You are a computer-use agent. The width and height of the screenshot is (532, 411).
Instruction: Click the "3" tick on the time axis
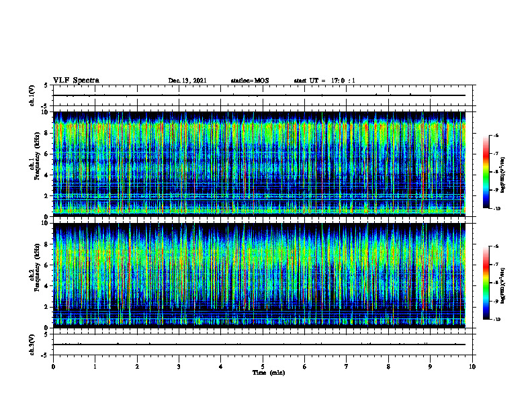pyautogui.click(x=179, y=367)
